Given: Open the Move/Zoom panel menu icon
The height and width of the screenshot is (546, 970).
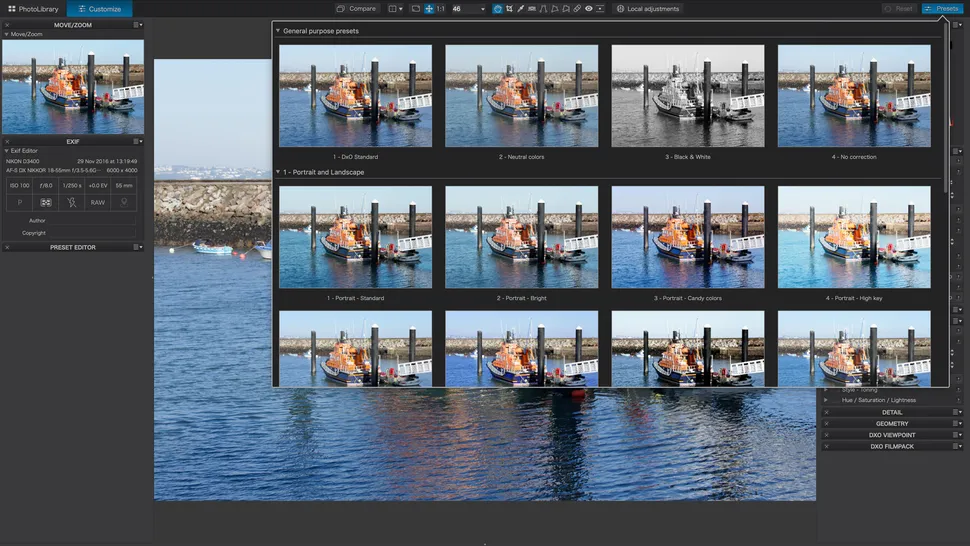Looking at the screenshot, I should coord(137,25).
